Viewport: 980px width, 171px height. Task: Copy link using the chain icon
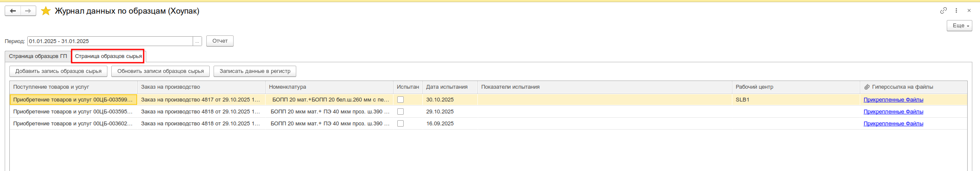click(943, 11)
